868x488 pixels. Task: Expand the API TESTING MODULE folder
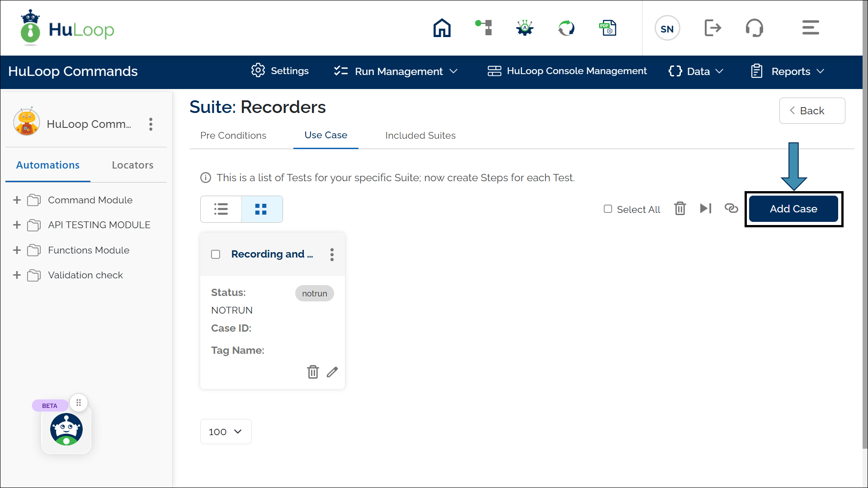click(x=17, y=225)
